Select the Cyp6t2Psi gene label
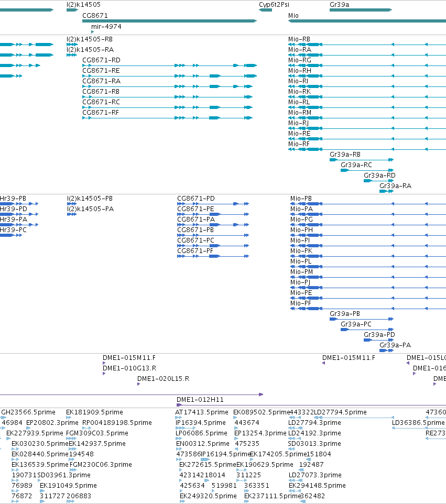Image resolution: width=446 pixels, height=504 pixels. pyautogui.click(x=274, y=5)
